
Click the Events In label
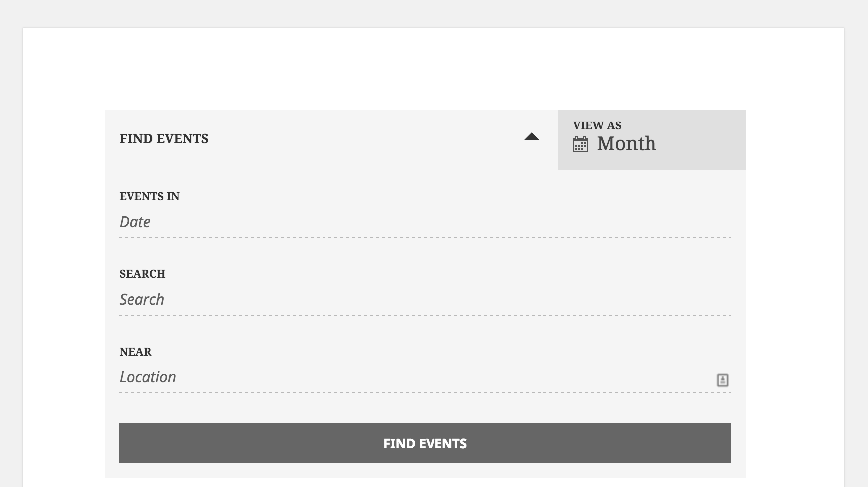coord(149,196)
